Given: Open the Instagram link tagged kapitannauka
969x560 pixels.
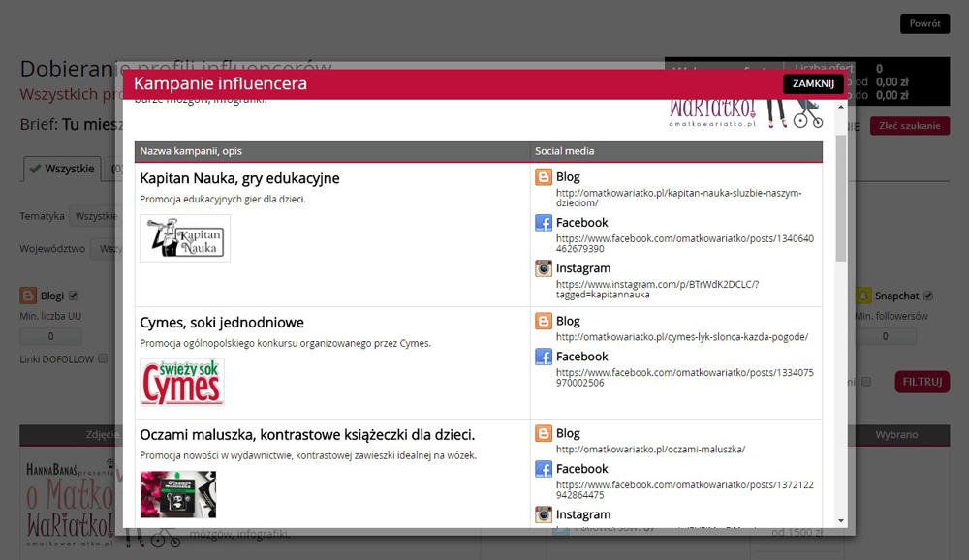Looking at the screenshot, I should pos(657,290).
